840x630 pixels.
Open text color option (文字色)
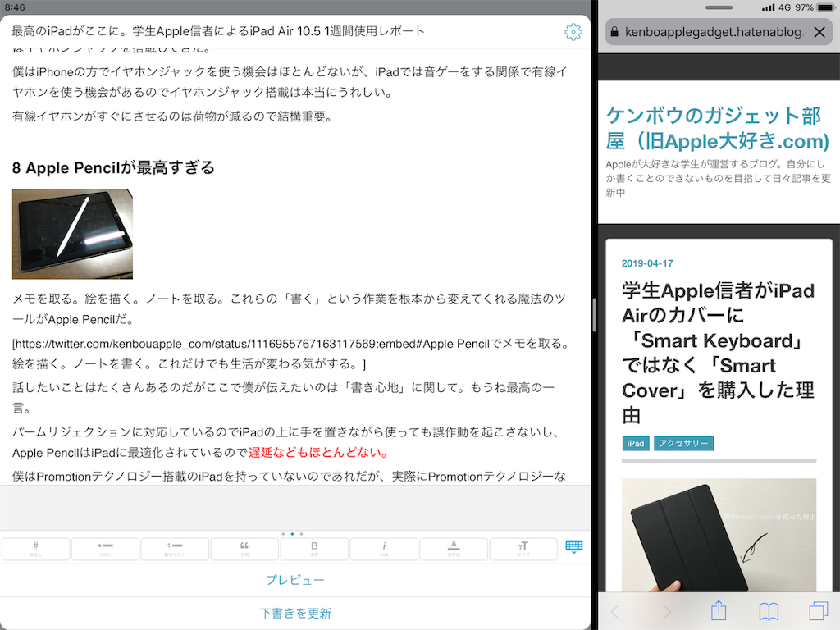454,549
